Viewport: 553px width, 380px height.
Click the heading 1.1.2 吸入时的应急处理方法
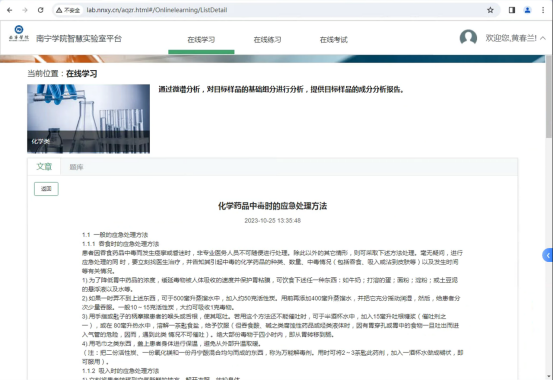click(x=120, y=371)
